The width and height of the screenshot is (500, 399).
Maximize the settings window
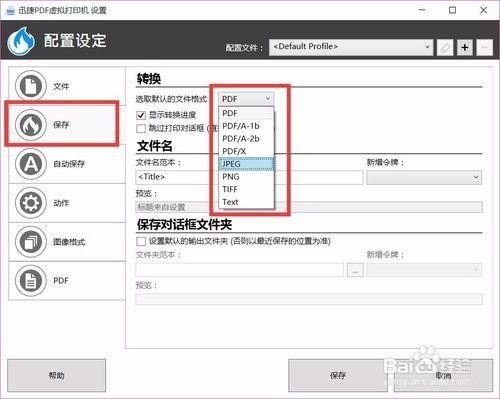[x=452, y=10]
